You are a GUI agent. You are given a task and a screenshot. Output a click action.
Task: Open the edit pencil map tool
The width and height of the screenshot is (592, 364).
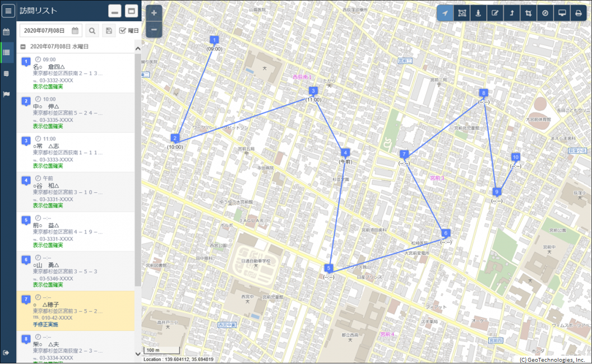(x=495, y=13)
